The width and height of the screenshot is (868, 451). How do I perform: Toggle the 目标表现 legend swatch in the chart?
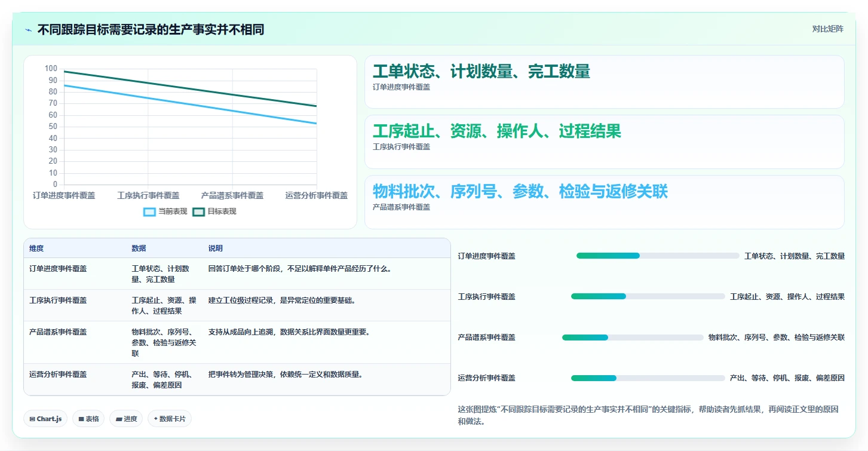[x=198, y=211]
